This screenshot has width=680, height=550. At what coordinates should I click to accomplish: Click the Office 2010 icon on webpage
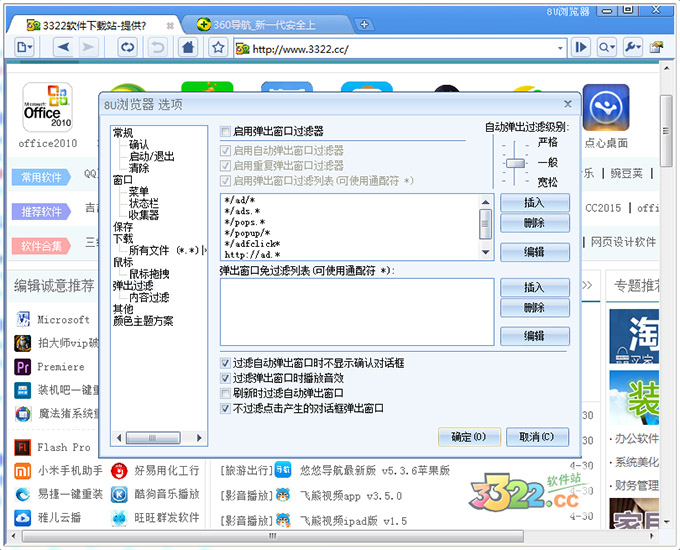(47, 107)
